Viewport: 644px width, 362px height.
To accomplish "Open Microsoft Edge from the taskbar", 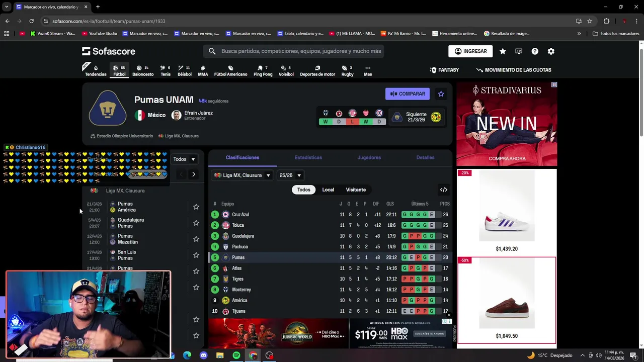I will [x=187, y=355].
